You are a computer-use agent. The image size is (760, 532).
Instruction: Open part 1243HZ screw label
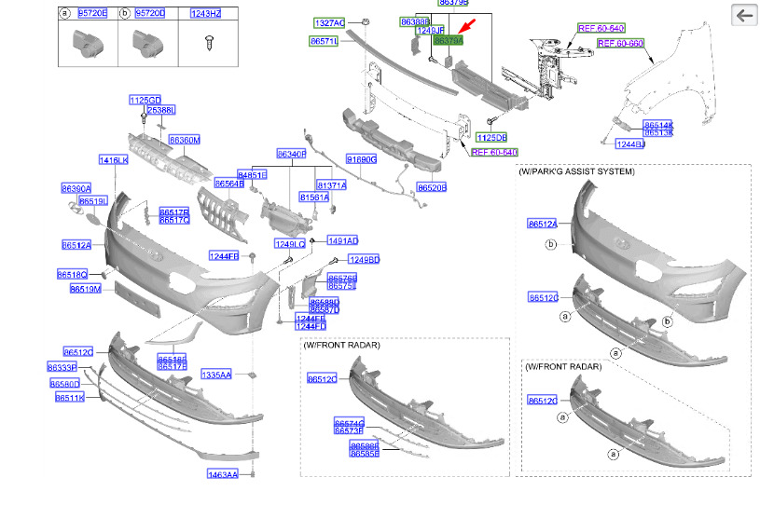(x=206, y=14)
